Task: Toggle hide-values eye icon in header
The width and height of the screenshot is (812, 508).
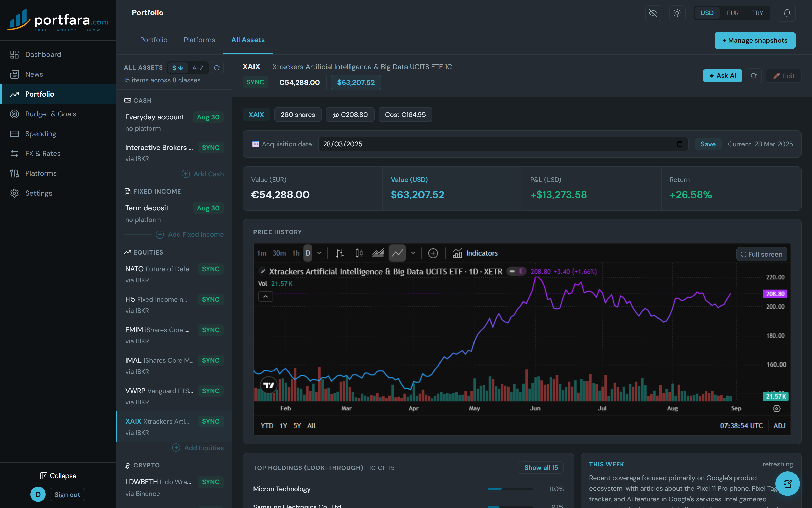Action: click(x=653, y=13)
